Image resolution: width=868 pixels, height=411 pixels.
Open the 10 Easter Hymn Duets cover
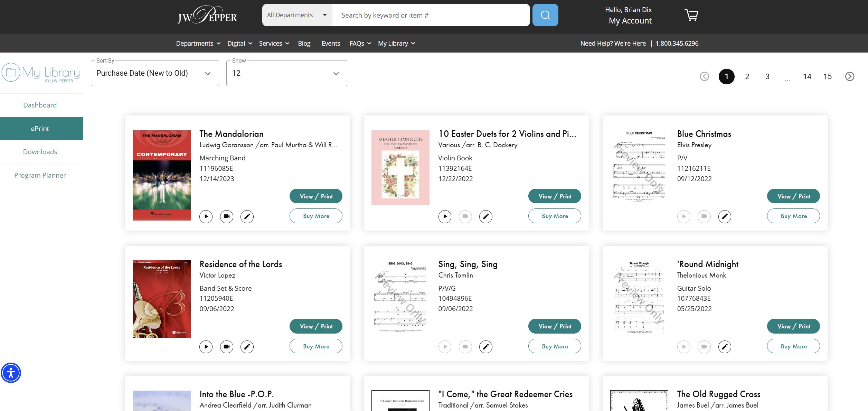400,168
